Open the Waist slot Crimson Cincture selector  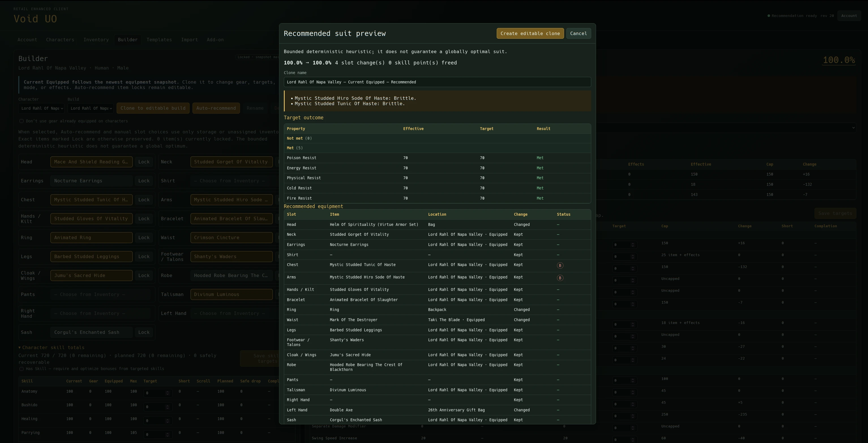coord(231,238)
